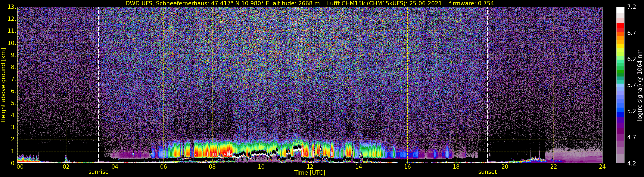Click the '47.417° N 10.980° E' coordinates text
The image size is (644, 177).
pos(241,3)
